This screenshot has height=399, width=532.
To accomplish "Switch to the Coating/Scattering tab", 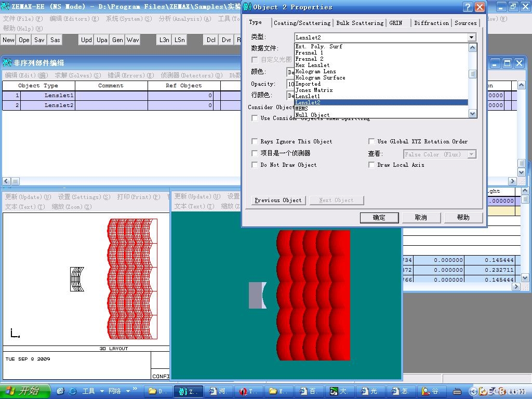I will coord(302,23).
